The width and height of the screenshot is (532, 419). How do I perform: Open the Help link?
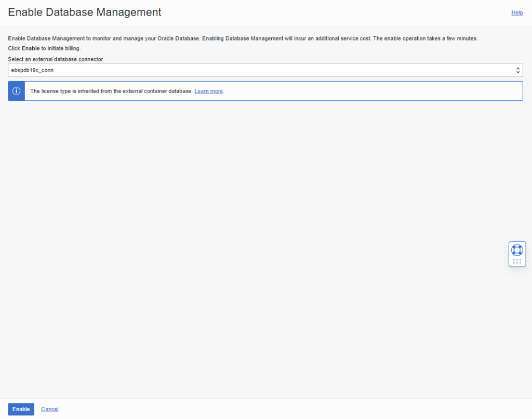(517, 12)
